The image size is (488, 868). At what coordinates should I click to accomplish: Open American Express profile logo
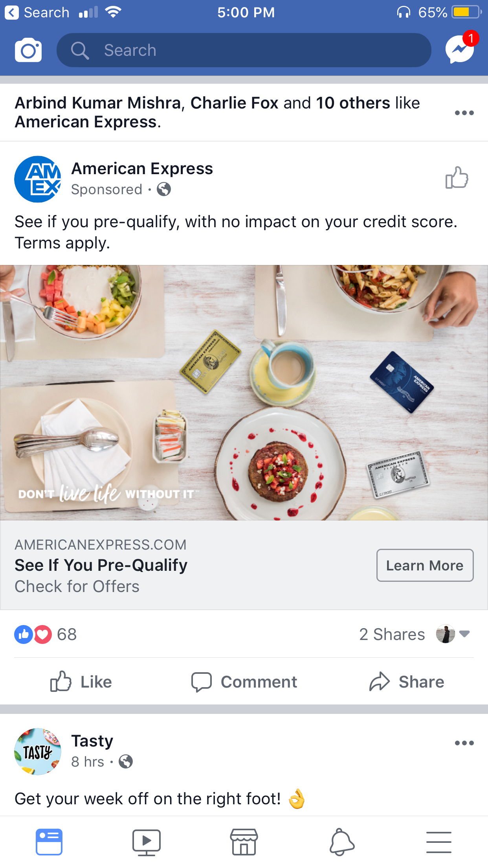[x=38, y=179]
